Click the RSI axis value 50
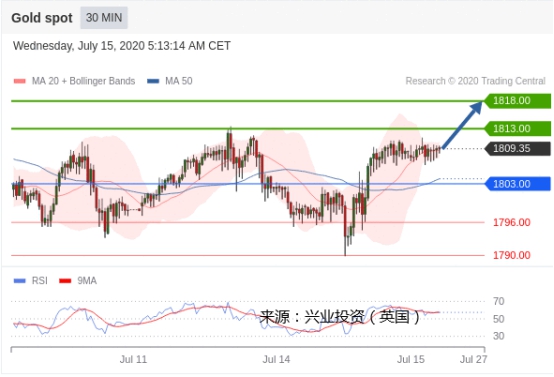Viewport: 554px width, 377px height. click(499, 319)
